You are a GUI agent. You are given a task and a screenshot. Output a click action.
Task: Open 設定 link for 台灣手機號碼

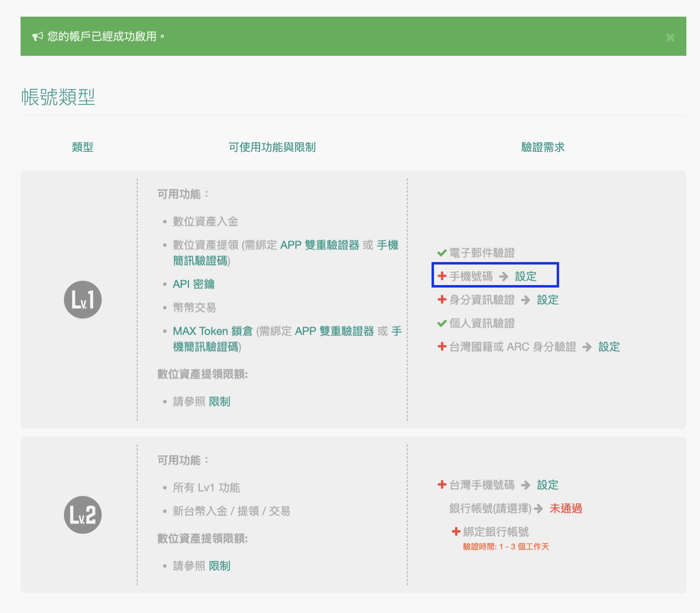click(x=547, y=485)
